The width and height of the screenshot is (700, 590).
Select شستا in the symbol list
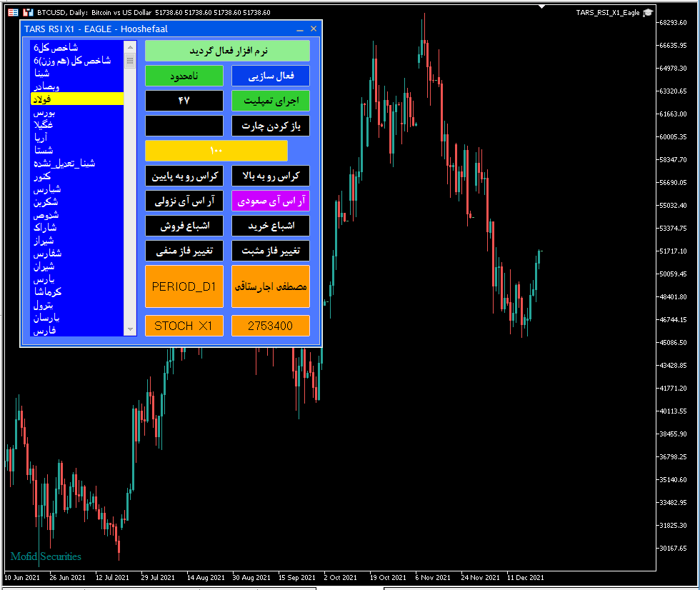[x=77, y=151]
